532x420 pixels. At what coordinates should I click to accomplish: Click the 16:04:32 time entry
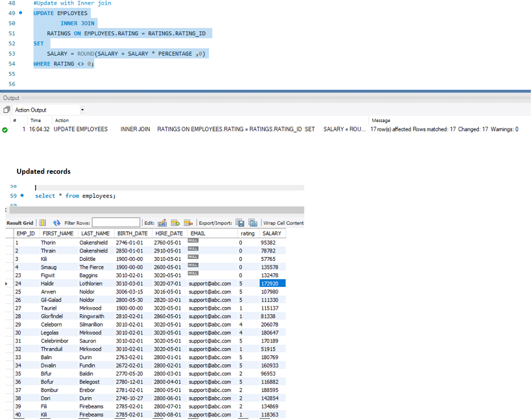(40, 129)
